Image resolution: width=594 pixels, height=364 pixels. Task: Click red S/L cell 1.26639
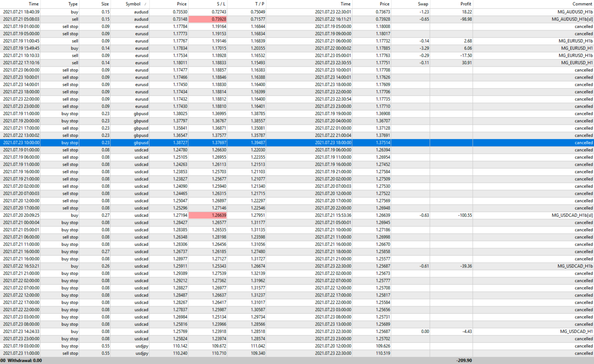[x=208, y=215]
